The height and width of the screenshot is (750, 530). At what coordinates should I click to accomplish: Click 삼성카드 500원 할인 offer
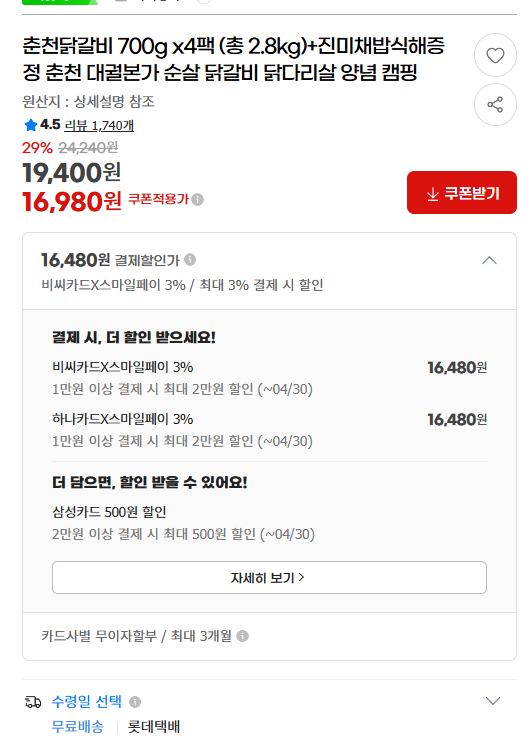click(109, 512)
